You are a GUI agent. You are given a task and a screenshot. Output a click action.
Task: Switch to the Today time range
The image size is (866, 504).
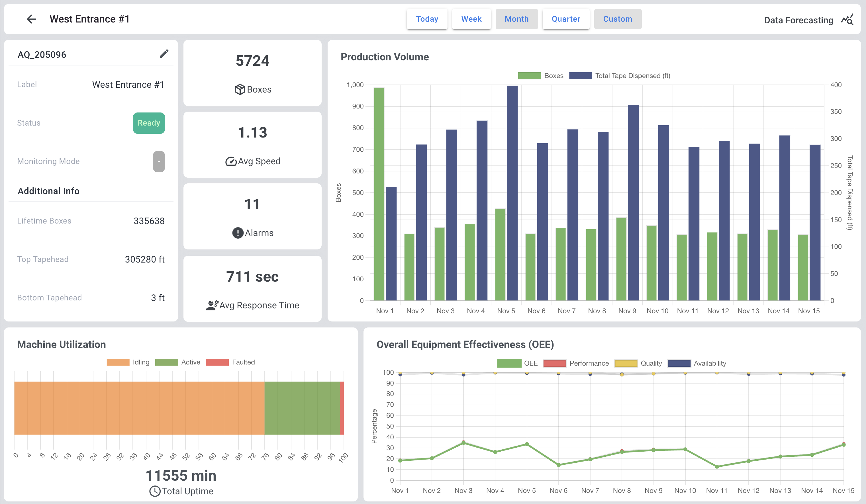coord(427,19)
